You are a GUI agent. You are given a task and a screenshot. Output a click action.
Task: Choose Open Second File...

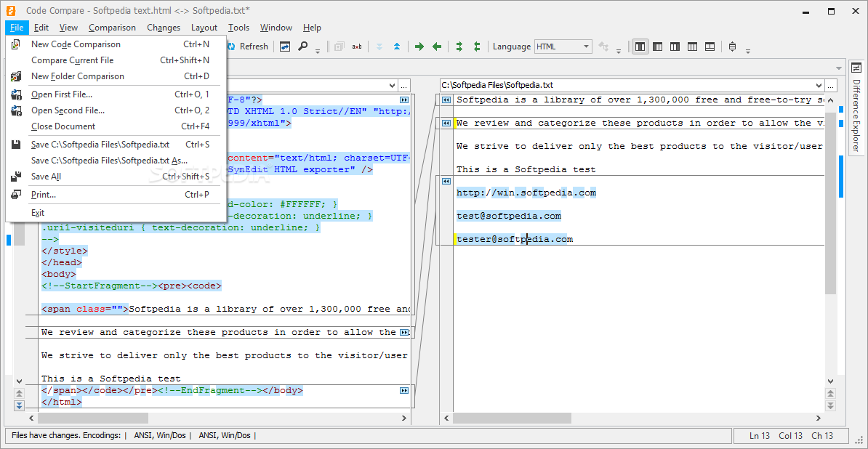[116, 110]
